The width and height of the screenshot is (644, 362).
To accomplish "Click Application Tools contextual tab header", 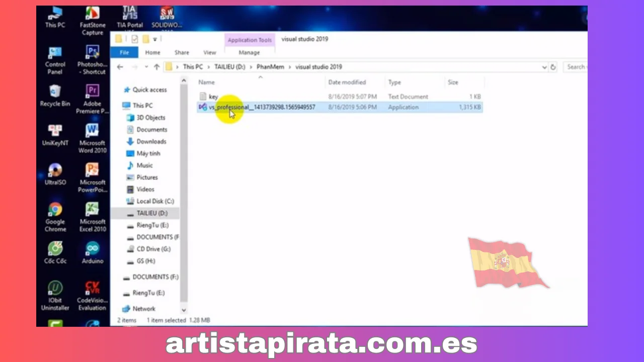I will coord(250,40).
